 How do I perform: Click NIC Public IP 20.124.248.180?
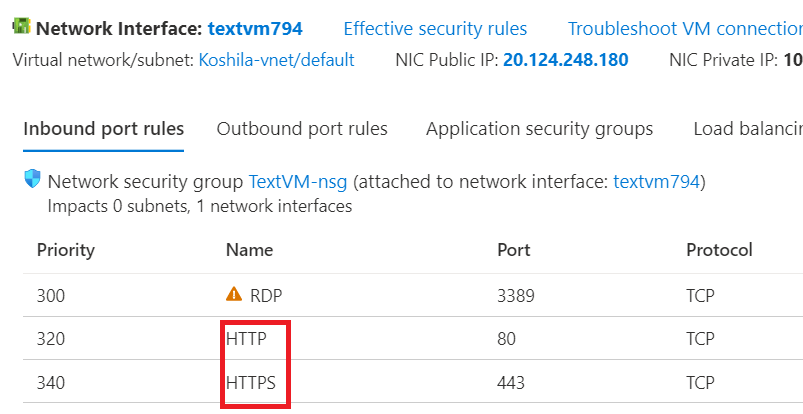click(565, 60)
